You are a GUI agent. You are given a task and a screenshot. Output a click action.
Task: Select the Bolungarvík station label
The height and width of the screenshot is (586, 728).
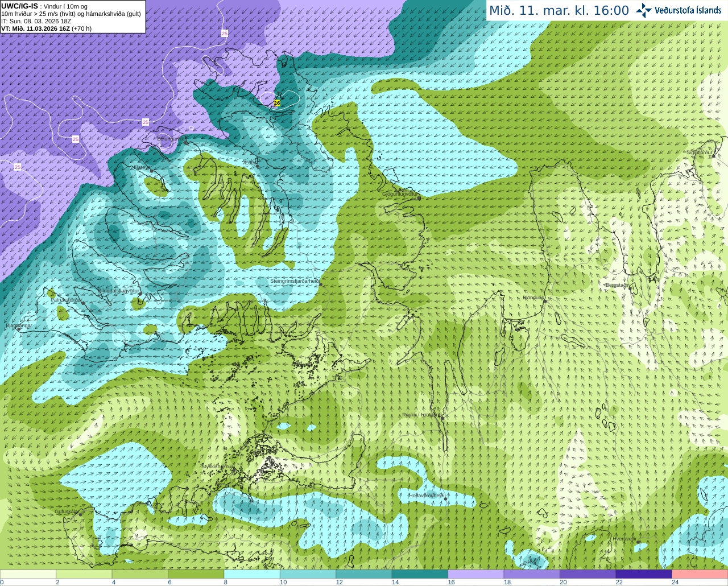[x=170, y=138]
